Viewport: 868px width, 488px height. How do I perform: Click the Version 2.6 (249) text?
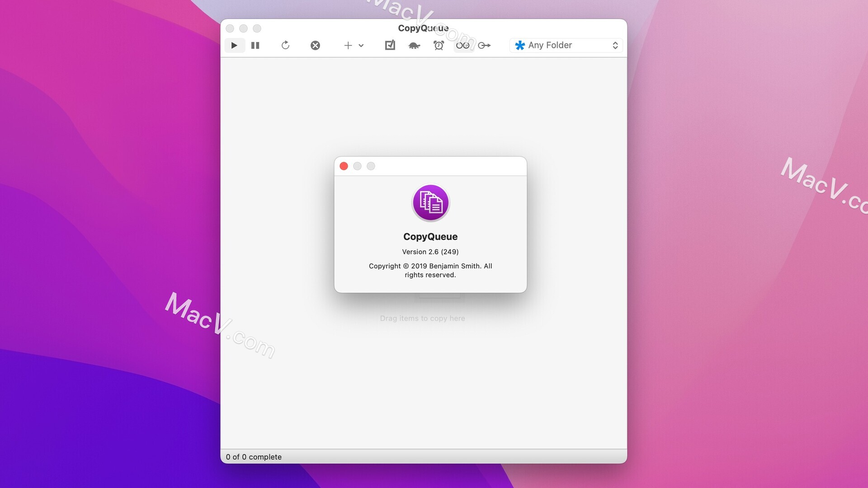pos(430,252)
